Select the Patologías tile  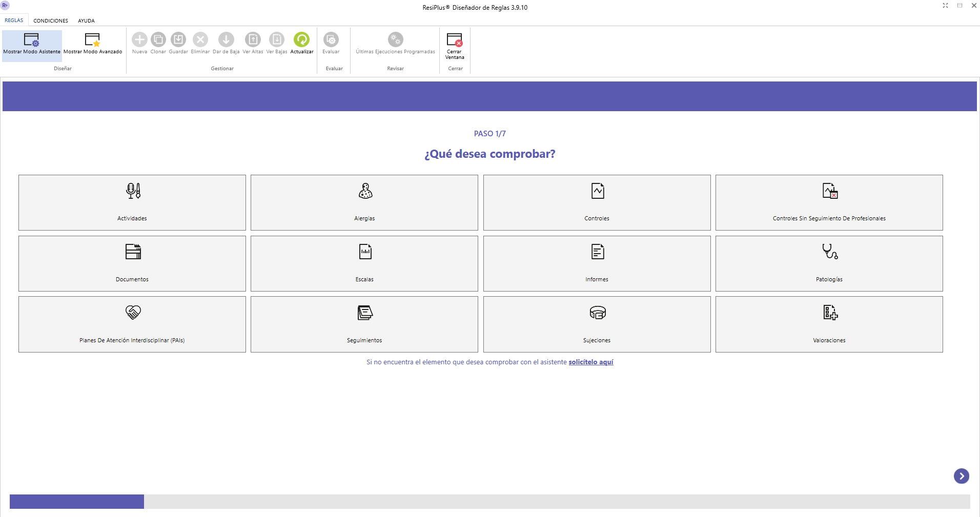829,263
